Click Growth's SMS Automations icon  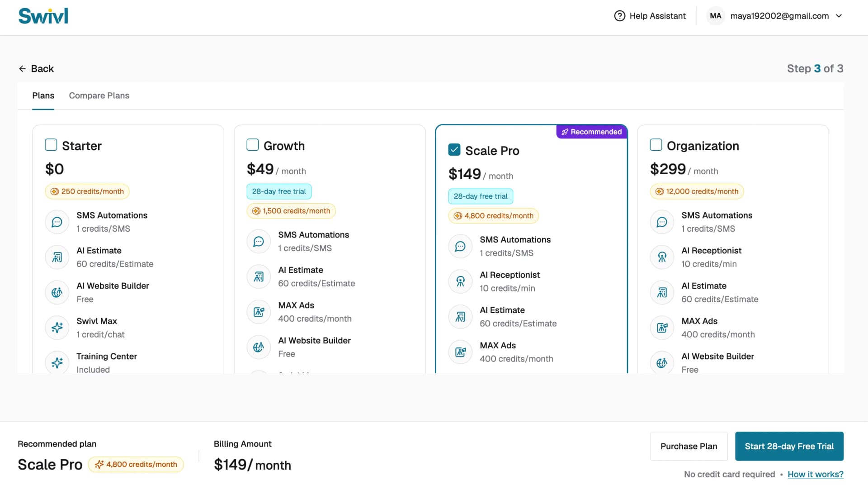(x=259, y=242)
